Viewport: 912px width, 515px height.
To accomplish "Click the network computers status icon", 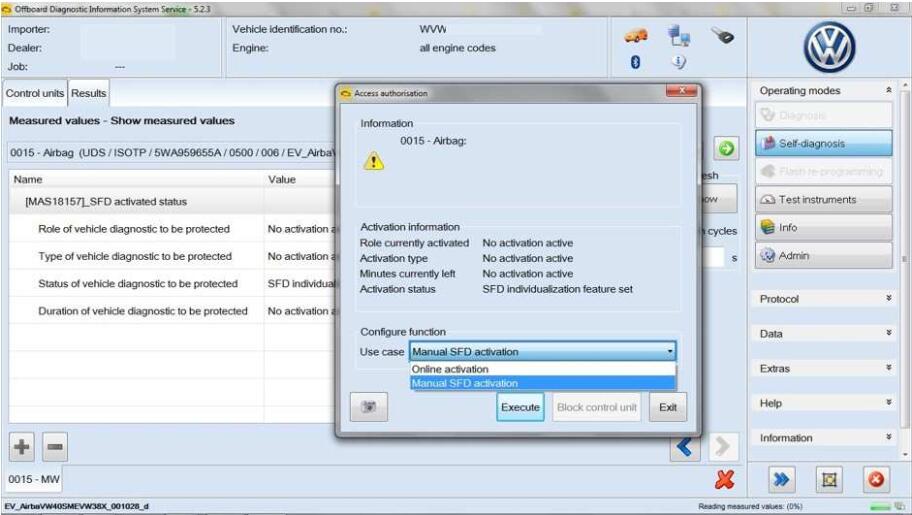I will tap(678, 36).
